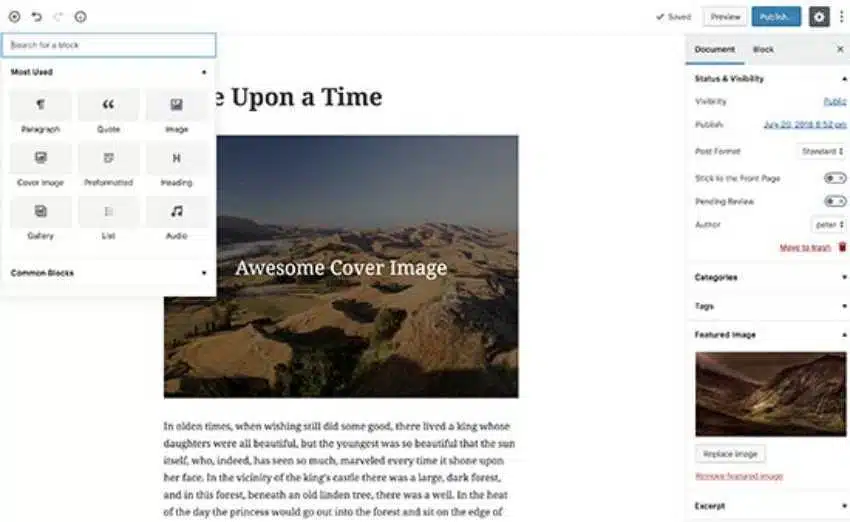
Task: Open the content structure info icon
Action: click(x=80, y=17)
